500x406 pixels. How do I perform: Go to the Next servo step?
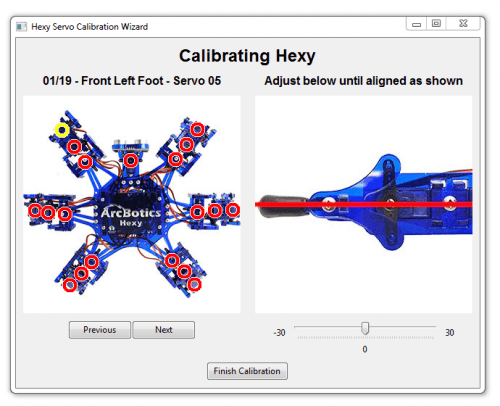164,330
